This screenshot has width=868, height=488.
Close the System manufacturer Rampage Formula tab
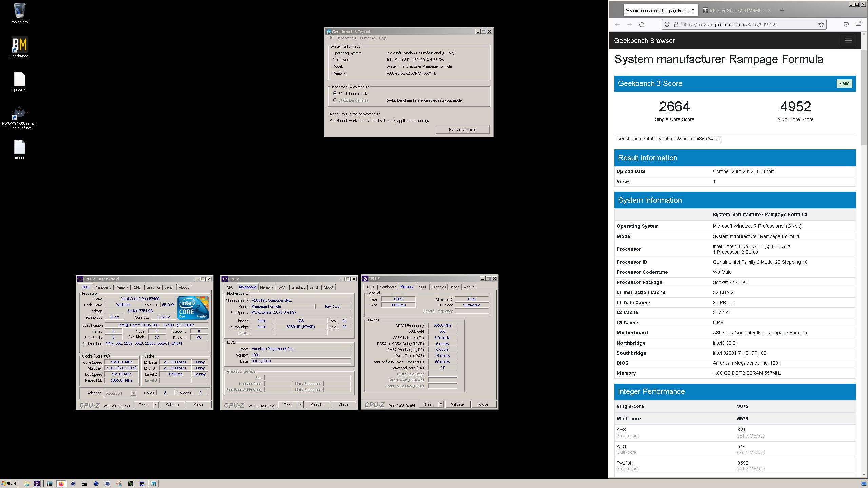(x=693, y=11)
